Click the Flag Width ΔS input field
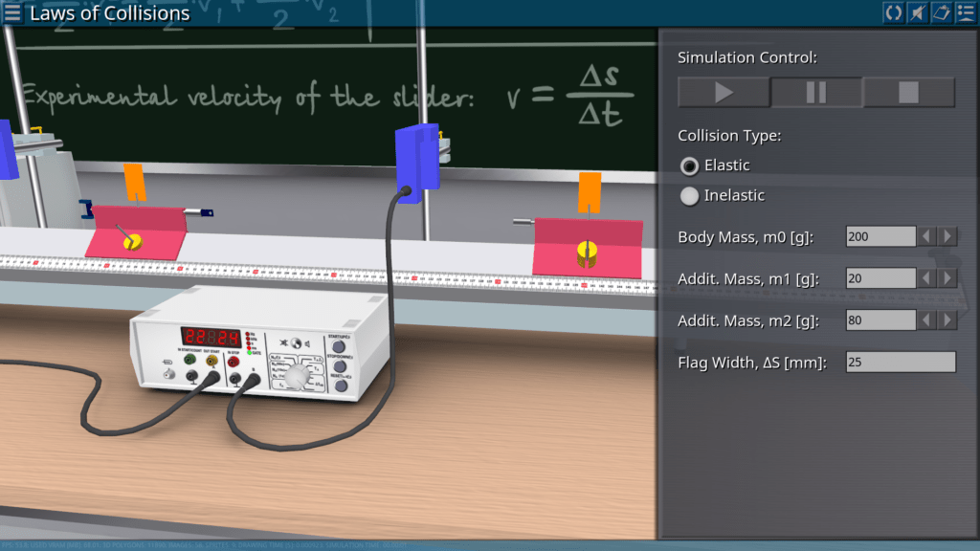 pos(900,363)
